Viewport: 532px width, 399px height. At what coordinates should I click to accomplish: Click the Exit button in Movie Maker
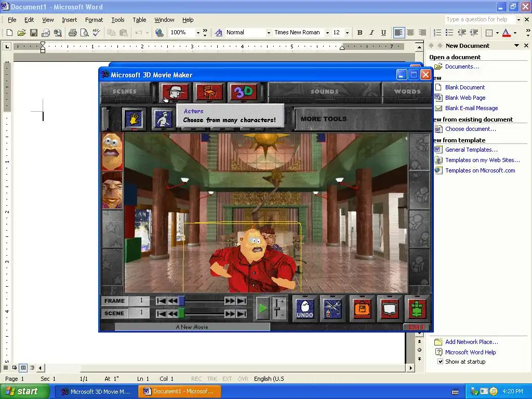(x=417, y=327)
